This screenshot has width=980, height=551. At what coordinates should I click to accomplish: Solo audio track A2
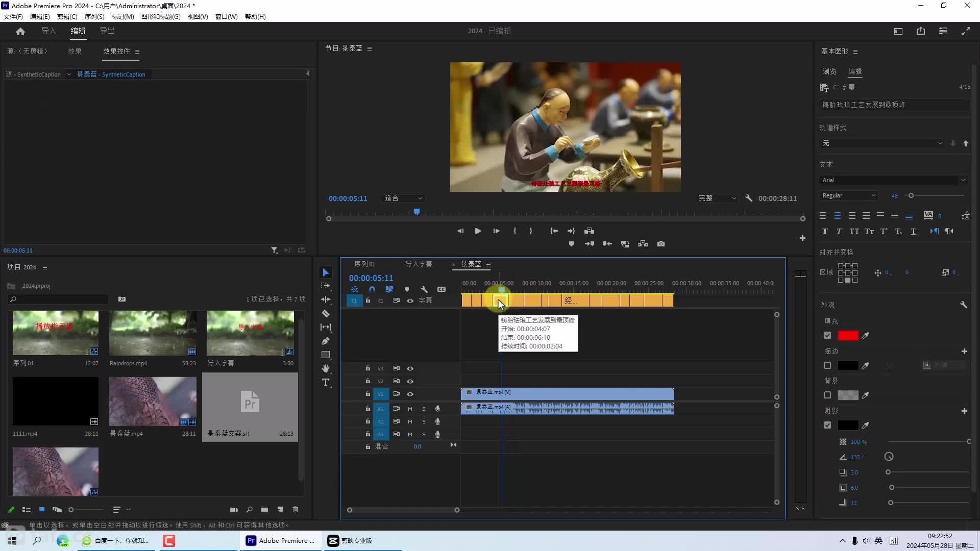pos(424,421)
